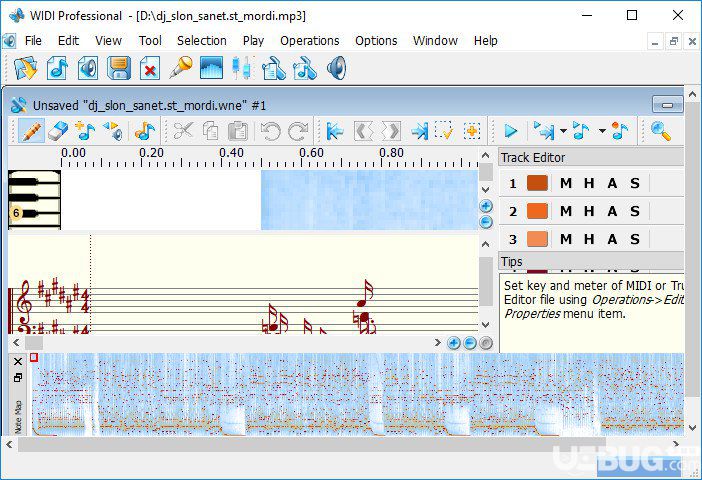Click track 2 orange color swatch
Screen dimensions: 702x480
[x=537, y=211]
